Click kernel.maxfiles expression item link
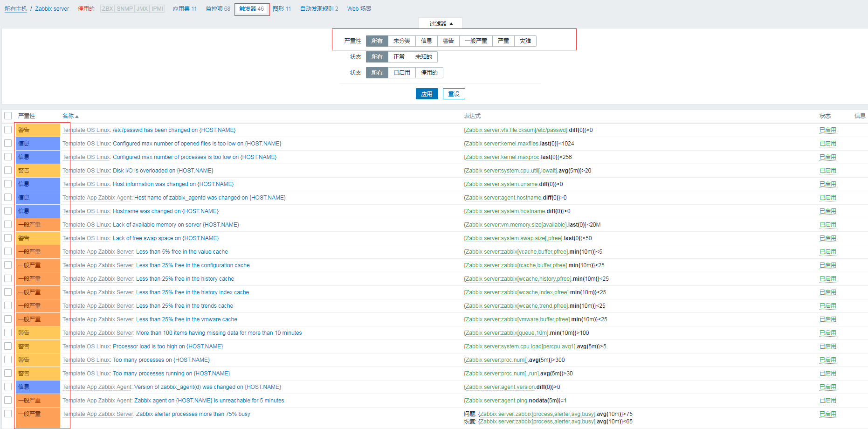 click(x=501, y=144)
